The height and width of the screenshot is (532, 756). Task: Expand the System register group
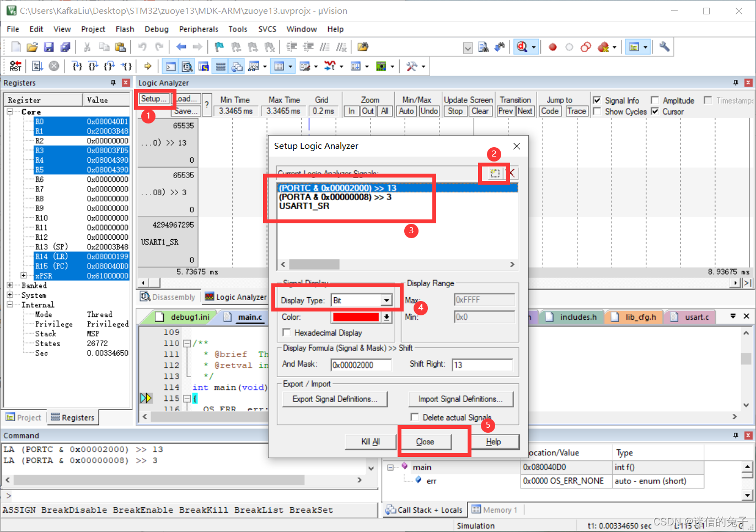[x=10, y=295]
